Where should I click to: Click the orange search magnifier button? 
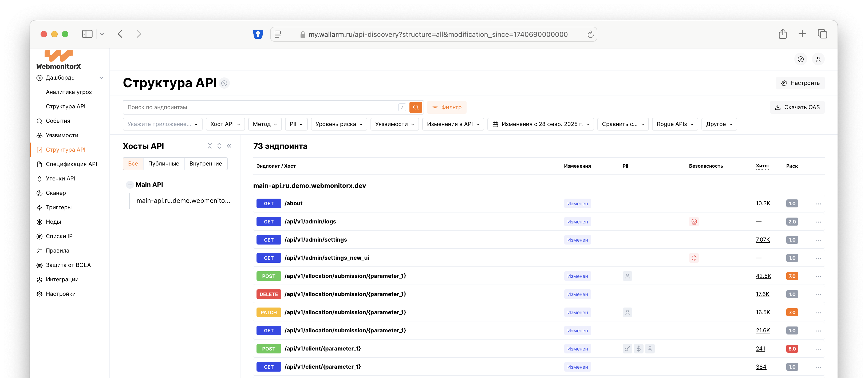coord(416,107)
